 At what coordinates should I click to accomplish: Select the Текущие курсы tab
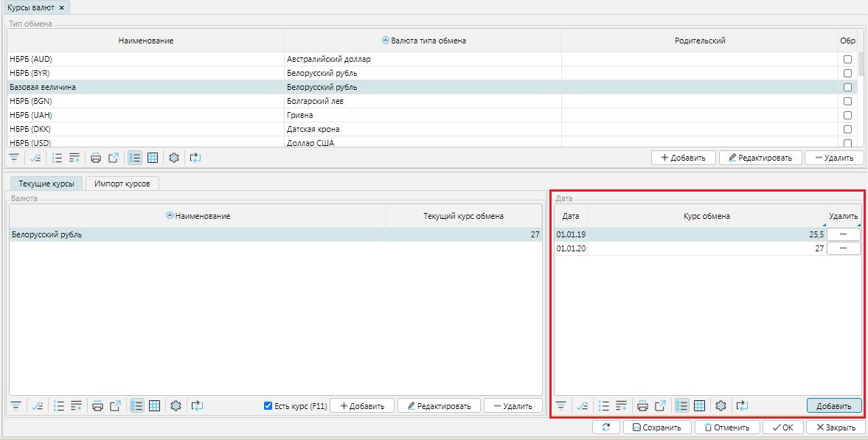point(46,184)
